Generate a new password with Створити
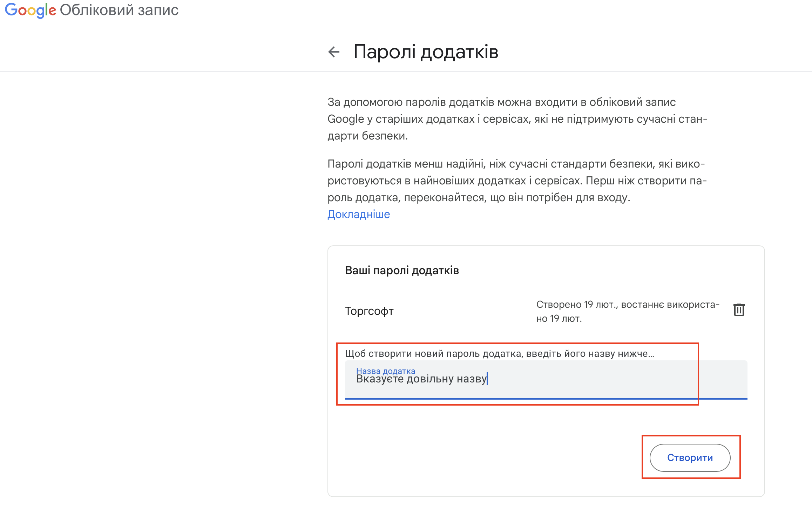The height and width of the screenshot is (516, 812). [x=689, y=457]
